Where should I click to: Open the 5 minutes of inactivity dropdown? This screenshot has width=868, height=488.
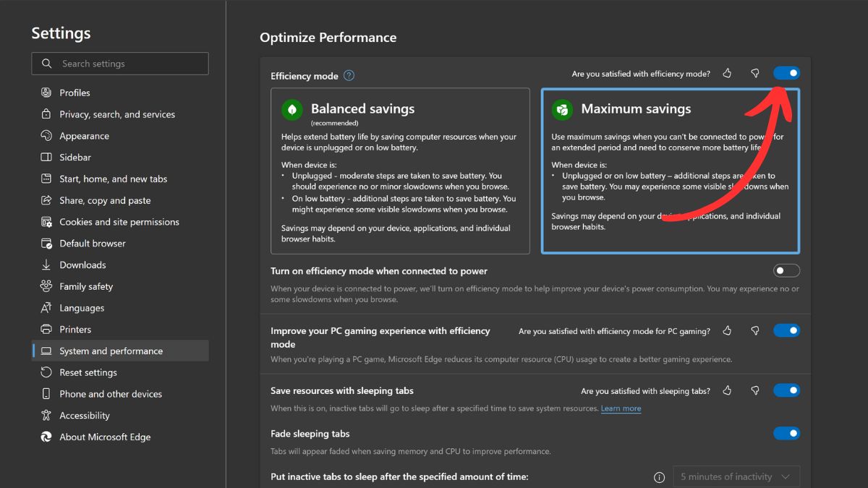(736, 476)
